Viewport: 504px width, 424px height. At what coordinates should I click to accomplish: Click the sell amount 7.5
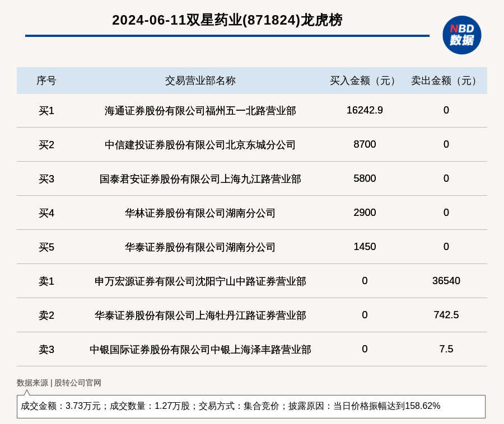(446, 349)
